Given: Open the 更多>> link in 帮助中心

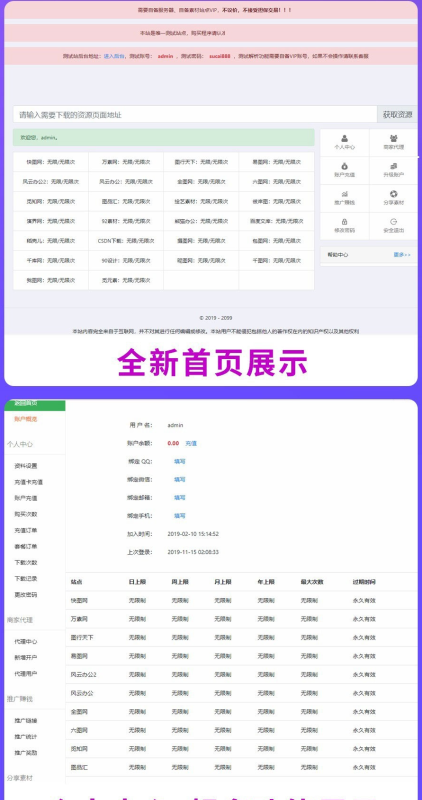Looking at the screenshot, I should pyautogui.click(x=402, y=255).
